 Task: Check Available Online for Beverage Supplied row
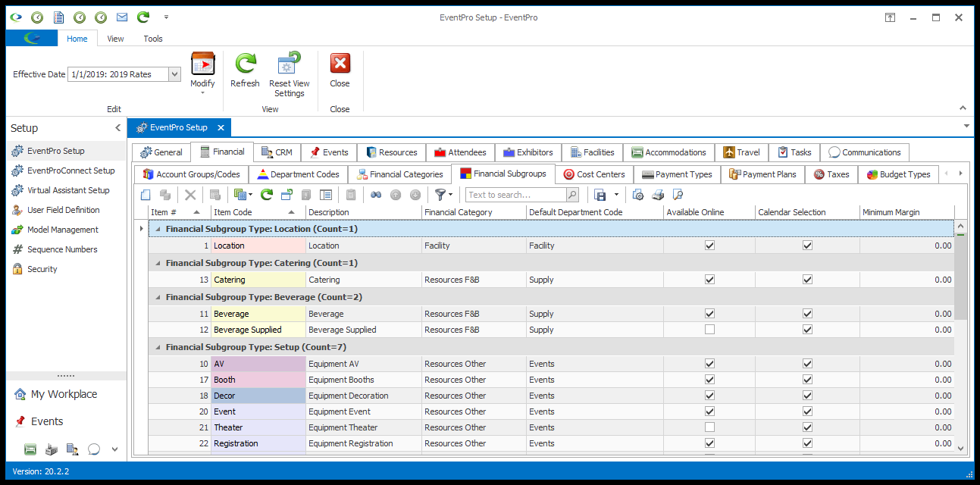709,330
